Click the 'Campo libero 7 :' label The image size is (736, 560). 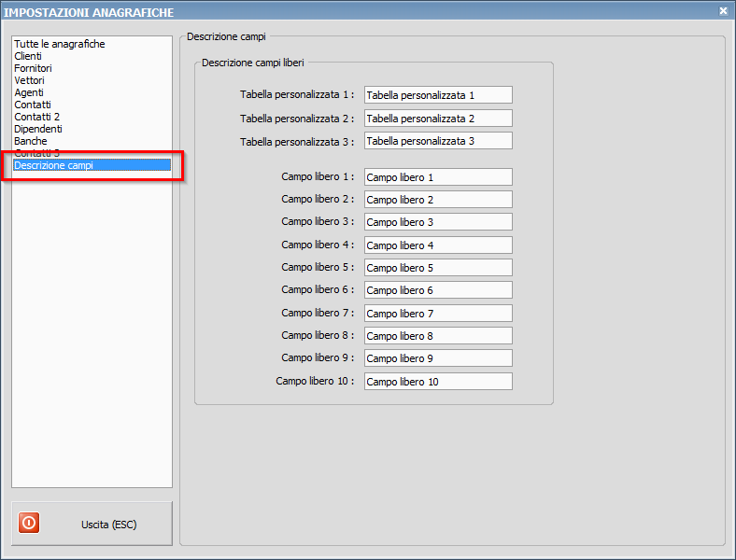click(318, 313)
